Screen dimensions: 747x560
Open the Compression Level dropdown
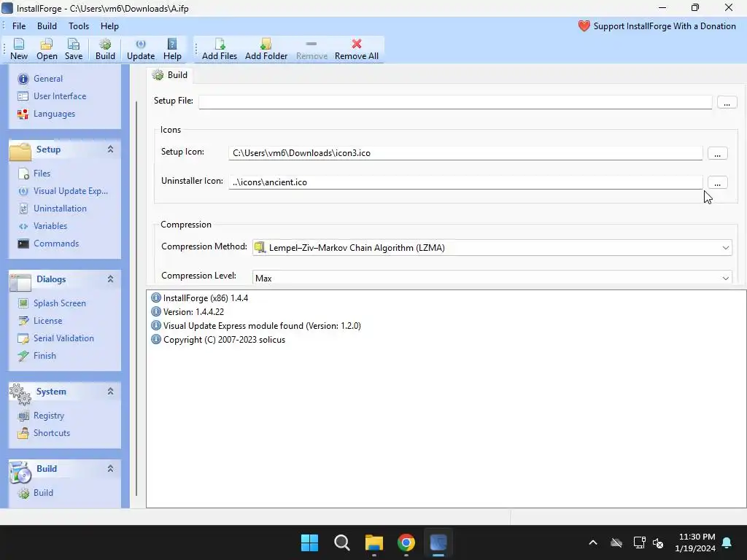click(x=492, y=278)
